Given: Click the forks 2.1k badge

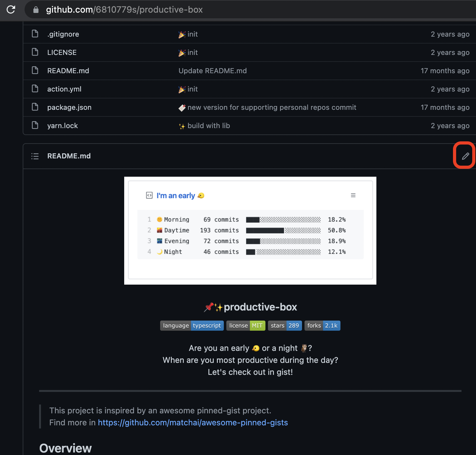Looking at the screenshot, I should 322,326.
